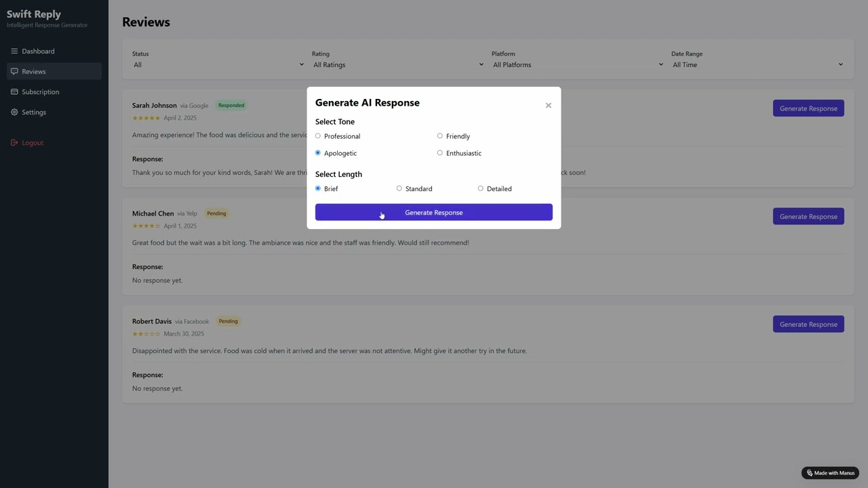The width and height of the screenshot is (868, 488).
Task: Open the Reviews sidebar item
Action: coord(54,71)
